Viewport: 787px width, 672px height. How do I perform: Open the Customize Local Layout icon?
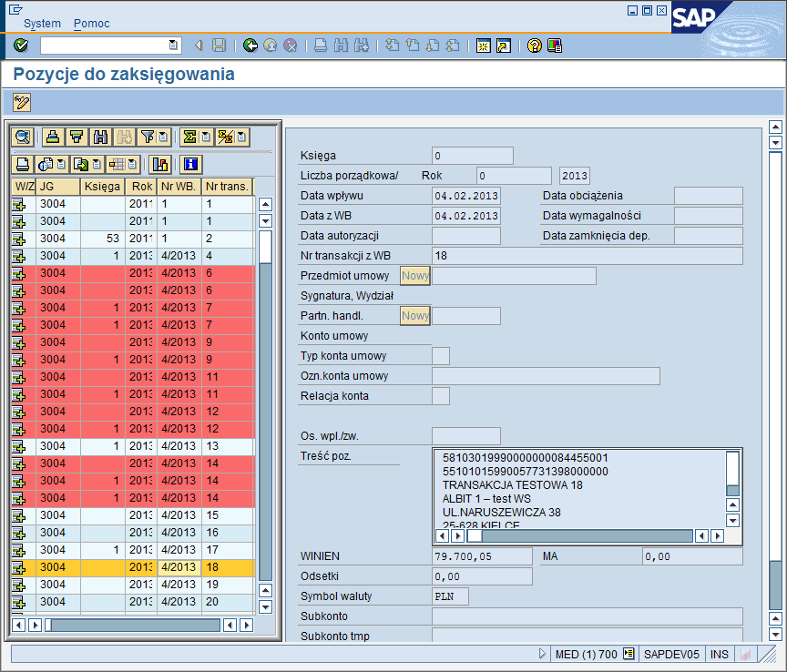pos(555,46)
